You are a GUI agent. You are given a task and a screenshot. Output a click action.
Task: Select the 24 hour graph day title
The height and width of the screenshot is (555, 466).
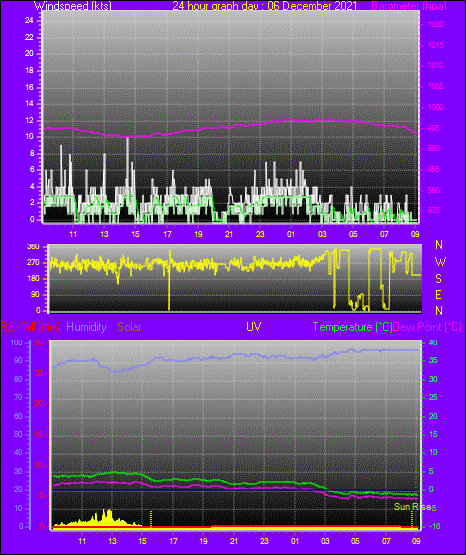pyautogui.click(x=264, y=6)
